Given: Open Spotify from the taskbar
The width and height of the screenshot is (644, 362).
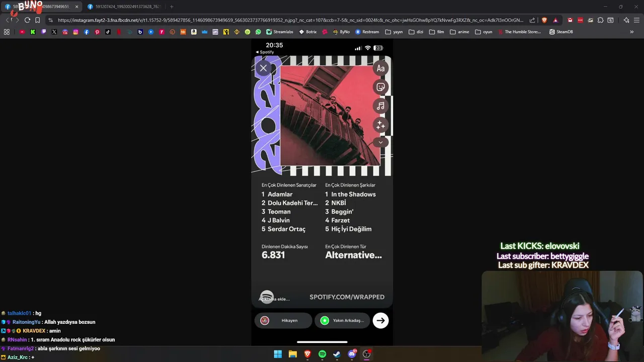Looking at the screenshot, I should click(322, 354).
